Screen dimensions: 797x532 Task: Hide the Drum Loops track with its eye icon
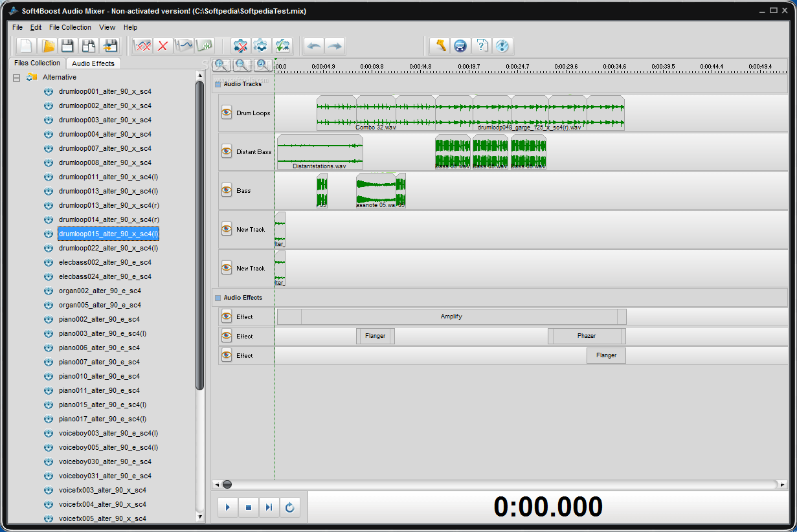click(x=226, y=112)
